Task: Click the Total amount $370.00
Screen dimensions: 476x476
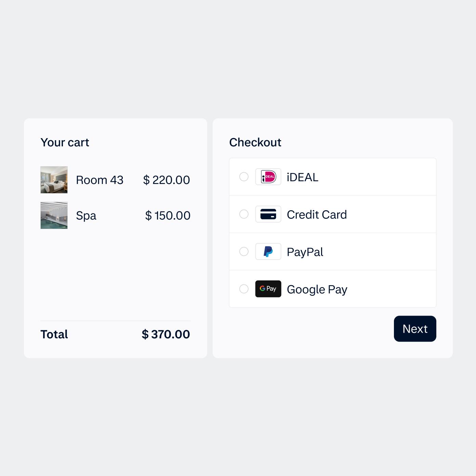Action: (165, 334)
